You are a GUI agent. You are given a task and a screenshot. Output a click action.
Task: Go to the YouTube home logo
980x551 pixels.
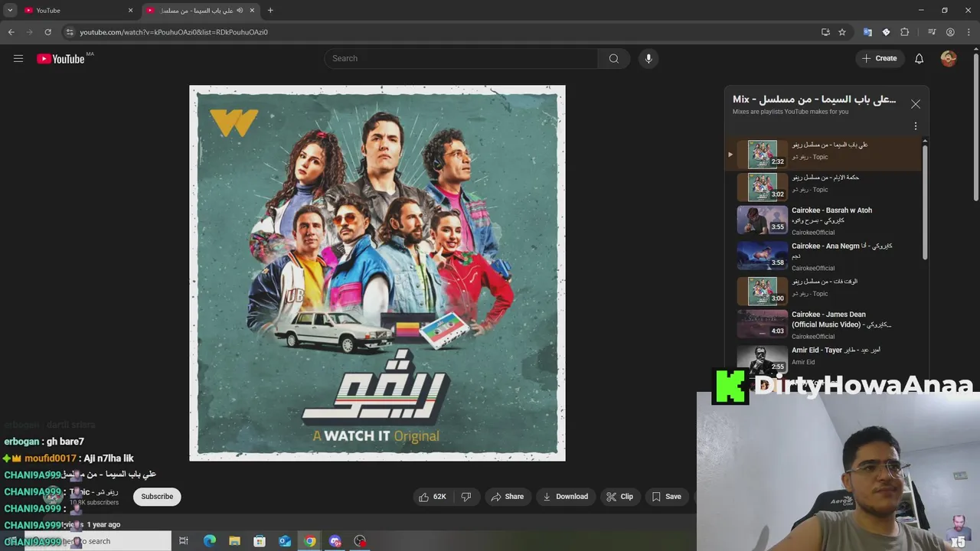point(60,59)
